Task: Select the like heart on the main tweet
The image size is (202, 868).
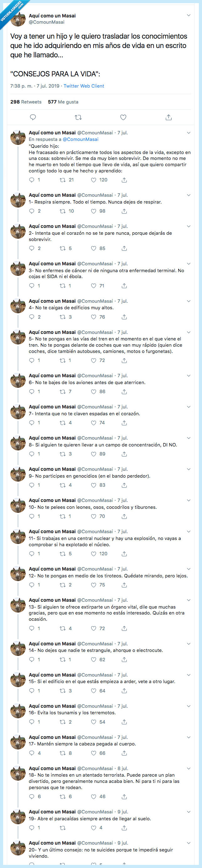Action: tap(123, 117)
